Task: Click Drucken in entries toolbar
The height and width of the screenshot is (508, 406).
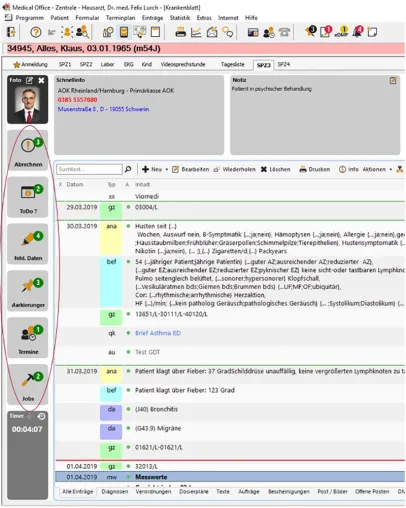Action: point(315,169)
